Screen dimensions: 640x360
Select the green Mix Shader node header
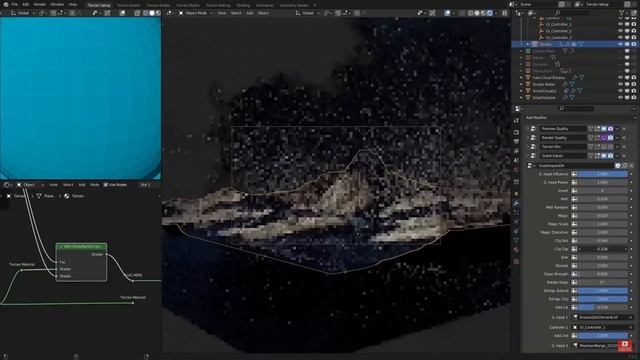[x=81, y=247]
